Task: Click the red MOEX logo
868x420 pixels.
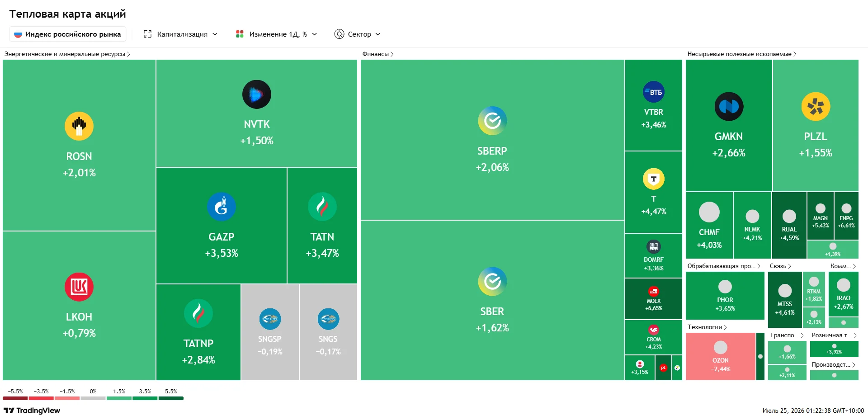Action: tap(654, 291)
